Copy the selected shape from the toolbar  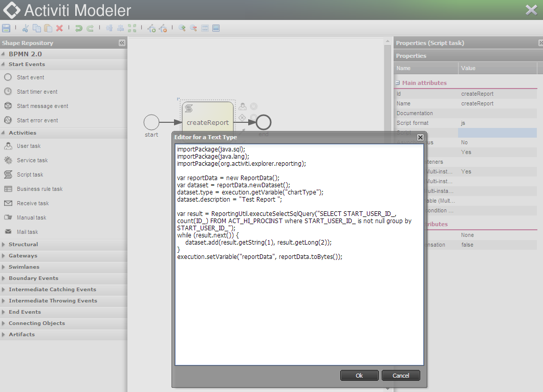click(x=37, y=28)
